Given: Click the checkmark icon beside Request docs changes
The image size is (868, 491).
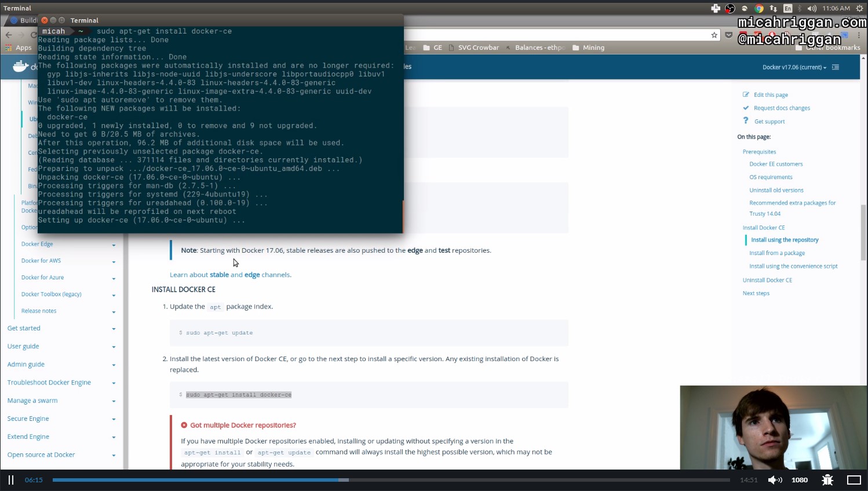Looking at the screenshot, I should 746,108.
